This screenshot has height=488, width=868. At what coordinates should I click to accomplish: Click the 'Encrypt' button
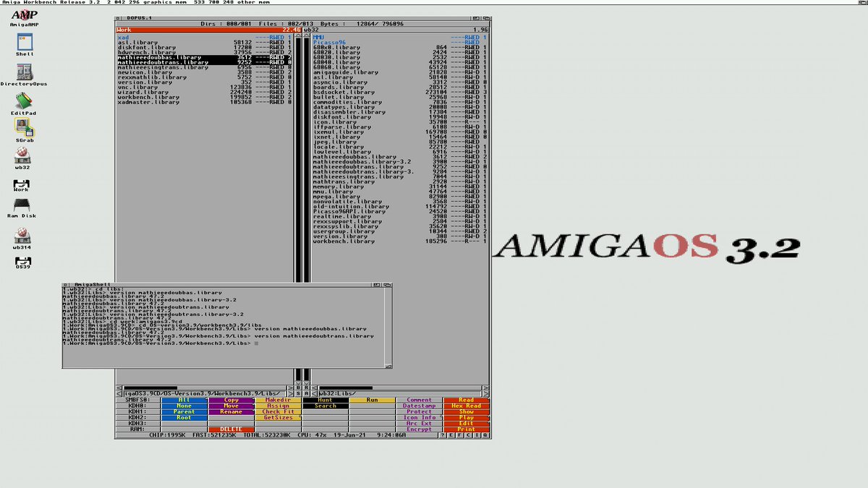(x=420, y=429)
